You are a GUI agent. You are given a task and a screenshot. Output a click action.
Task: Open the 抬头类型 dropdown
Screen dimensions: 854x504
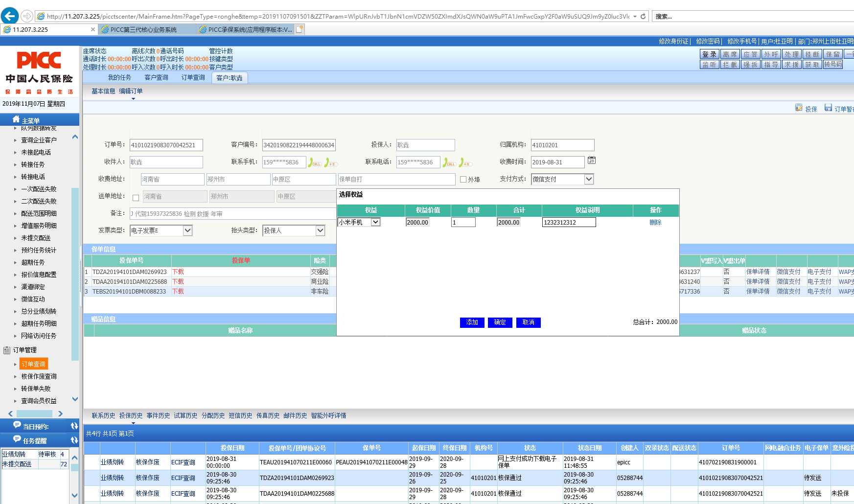click(x=320, y=230)
